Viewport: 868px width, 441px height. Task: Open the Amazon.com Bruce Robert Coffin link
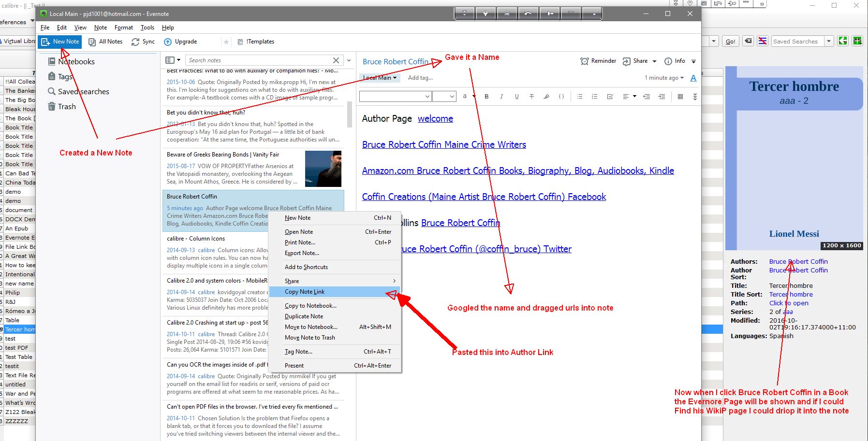coord(518,171)
